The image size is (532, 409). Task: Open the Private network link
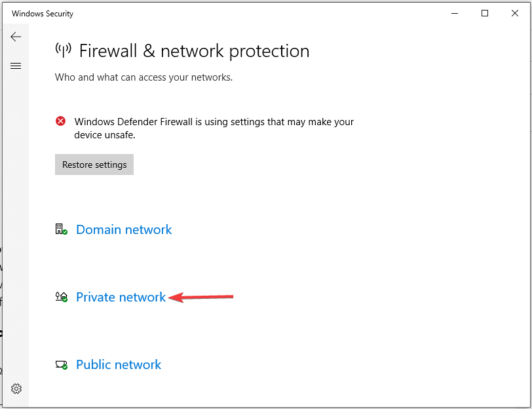point(121,297)
